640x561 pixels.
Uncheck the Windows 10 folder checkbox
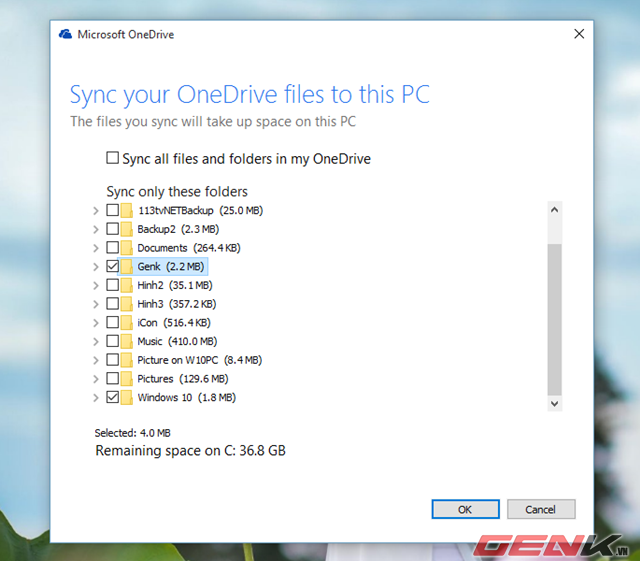point(112,397)
